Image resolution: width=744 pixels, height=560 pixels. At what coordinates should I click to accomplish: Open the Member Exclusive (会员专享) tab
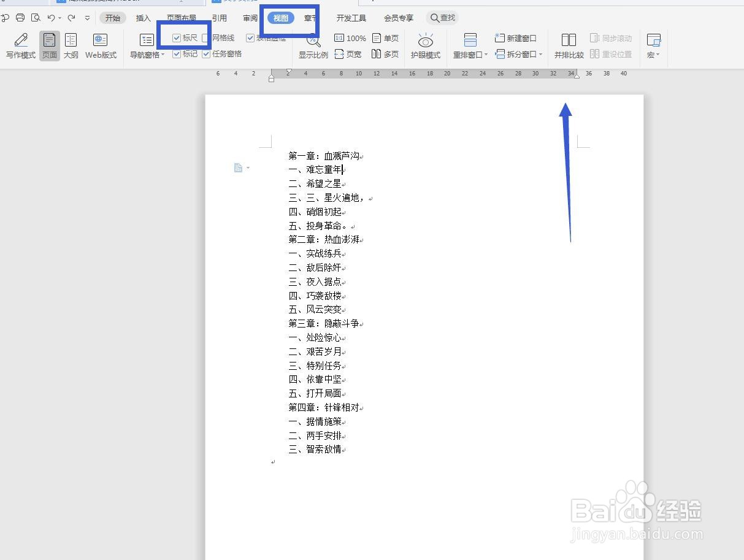pos(399,18)
